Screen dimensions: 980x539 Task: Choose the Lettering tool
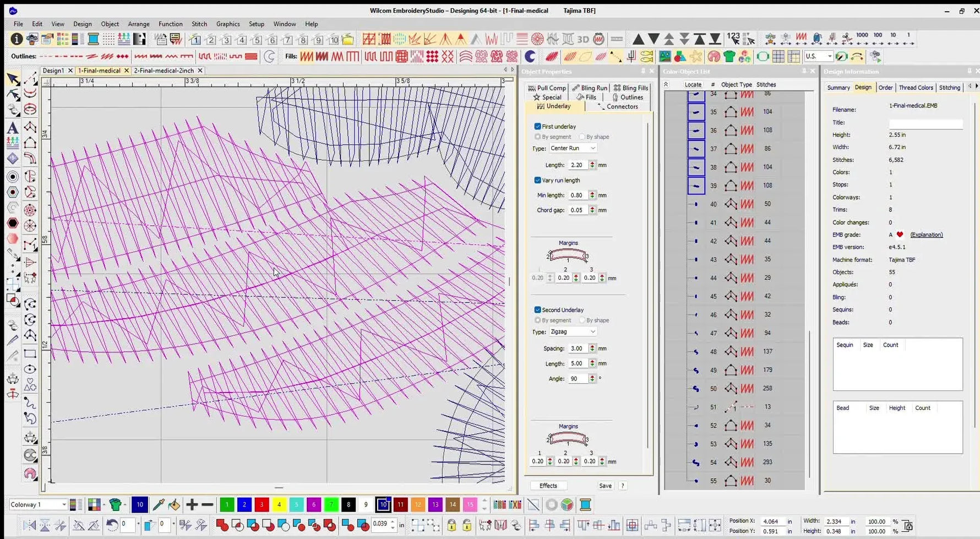click(x=12, y=128)
